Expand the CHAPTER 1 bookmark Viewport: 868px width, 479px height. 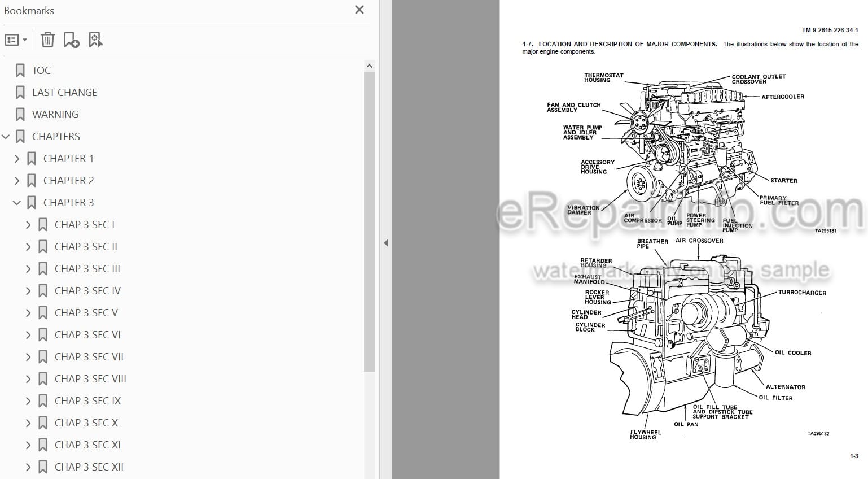click(x=17, y=159)
